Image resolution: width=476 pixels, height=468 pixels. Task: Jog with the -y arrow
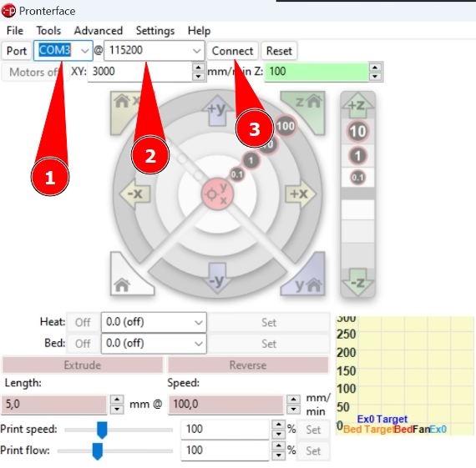click(217, 279)
